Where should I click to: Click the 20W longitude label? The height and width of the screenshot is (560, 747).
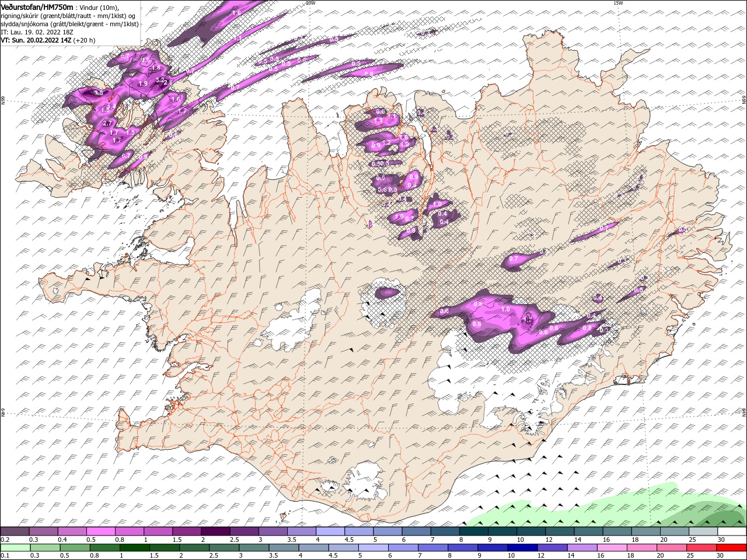point(310,3)
